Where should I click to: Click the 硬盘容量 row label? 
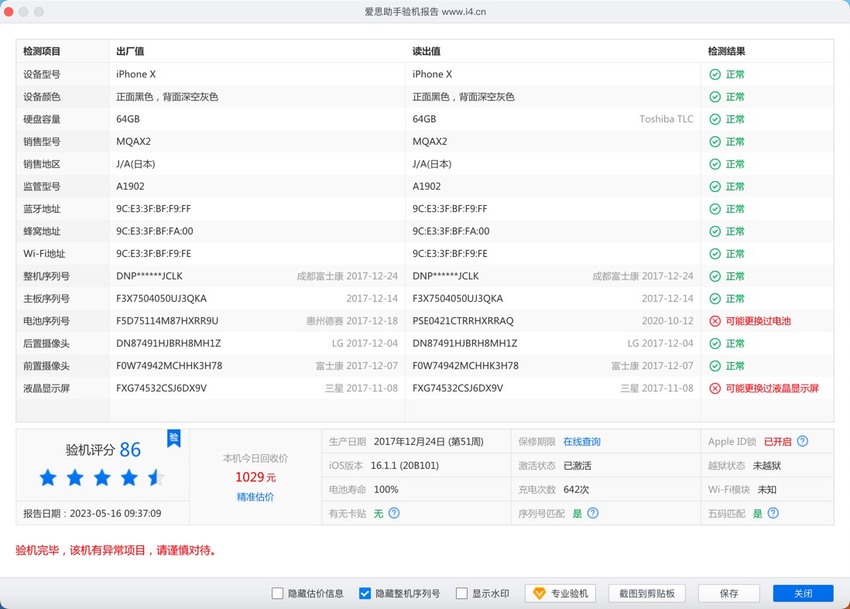pos(42,119)
